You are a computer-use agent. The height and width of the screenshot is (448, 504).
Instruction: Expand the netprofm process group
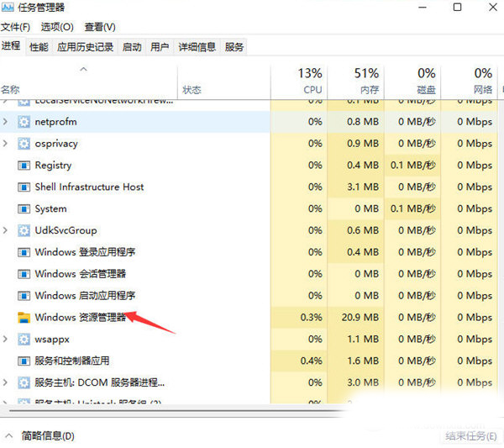click(5, 122)
